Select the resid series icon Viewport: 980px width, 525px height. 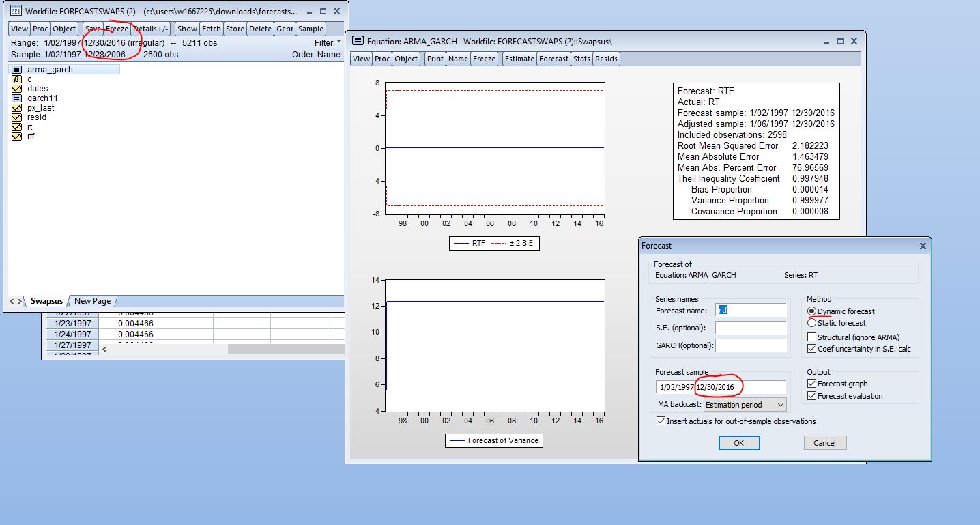tap(17, 117)
